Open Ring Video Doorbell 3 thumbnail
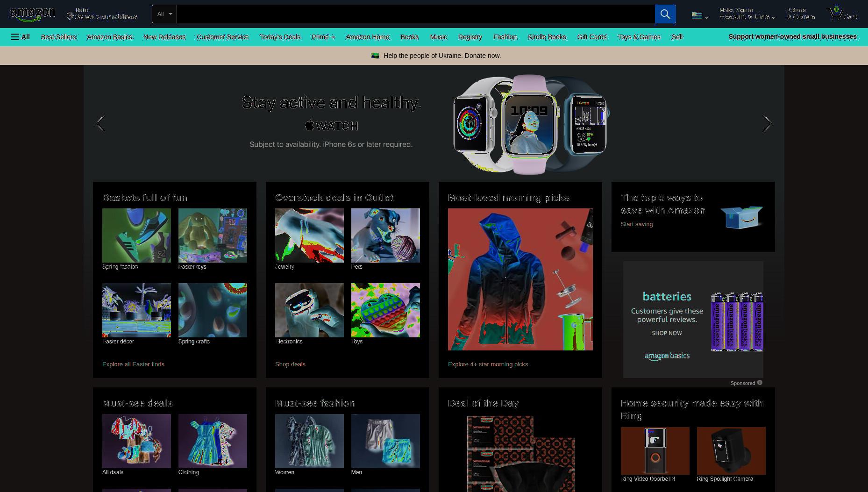The image size is (868, 492). click(655, 451)
